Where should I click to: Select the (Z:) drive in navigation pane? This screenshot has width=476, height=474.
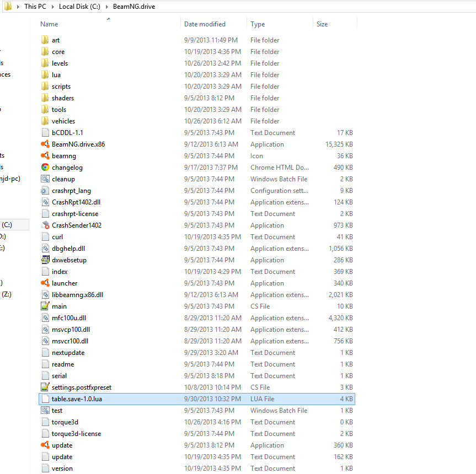click(7, 294)
